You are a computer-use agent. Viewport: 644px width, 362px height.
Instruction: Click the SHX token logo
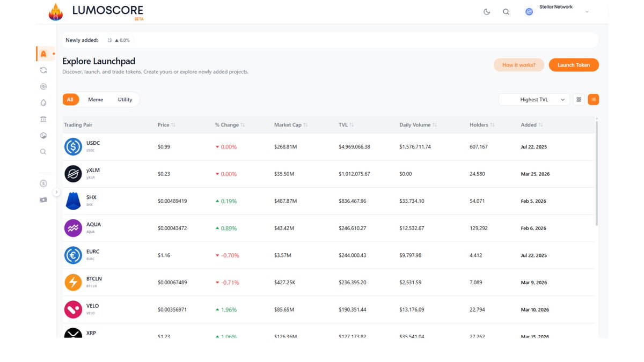[x=73, y=201]
